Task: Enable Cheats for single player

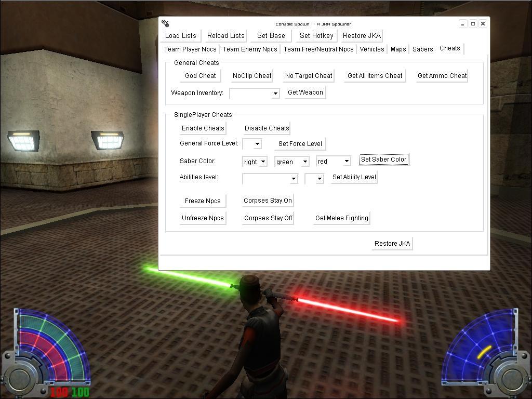Action: click(203, 128)
